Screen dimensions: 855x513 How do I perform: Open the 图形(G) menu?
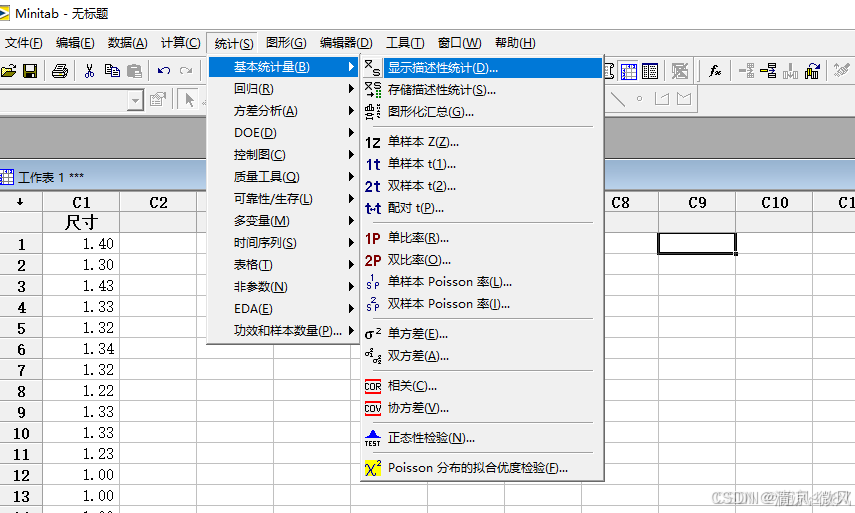pos(286,43)
